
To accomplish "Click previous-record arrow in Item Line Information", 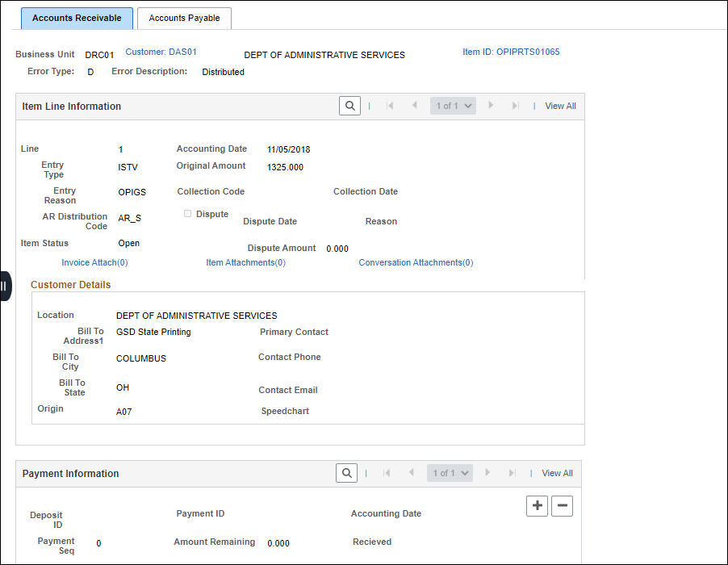I will pyautogui.click(x=415, y=106).
